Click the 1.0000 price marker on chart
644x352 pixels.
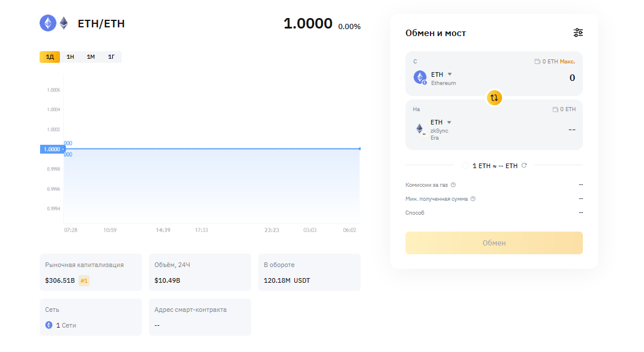point(52,149)
